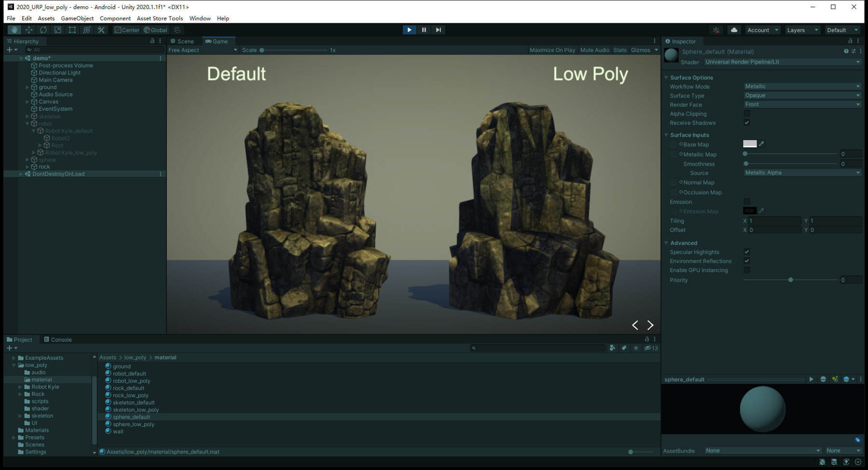Screen dimensions: 868x470
Task: Select the Scale tool
Action: click(57, 29)
